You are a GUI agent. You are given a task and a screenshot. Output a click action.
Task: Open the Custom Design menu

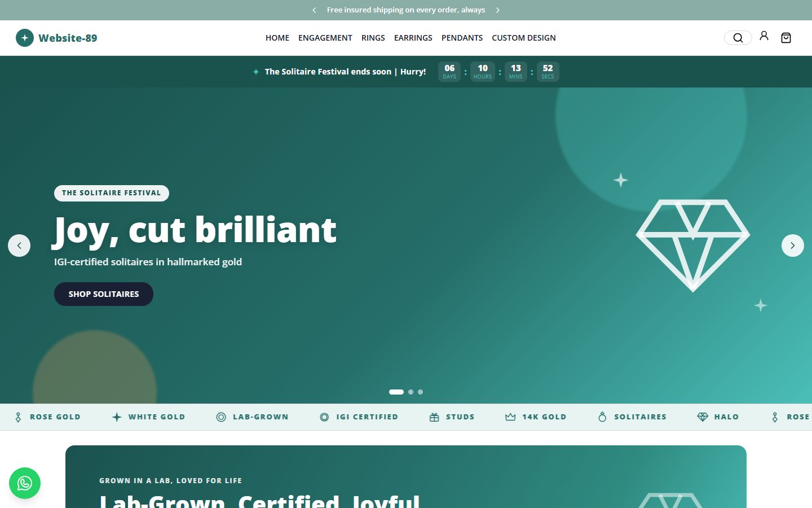pos(524,38)
